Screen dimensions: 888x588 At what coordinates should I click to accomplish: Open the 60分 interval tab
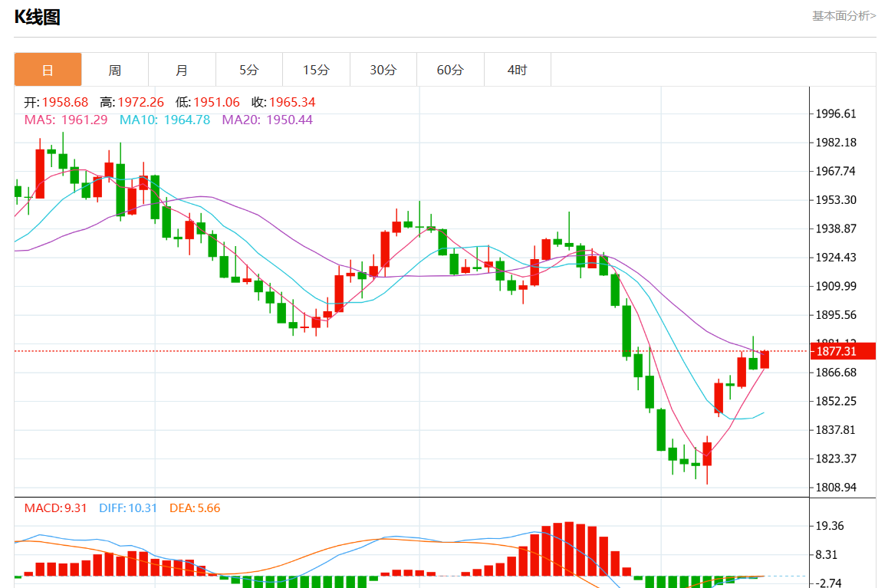click(x=450, y=70)
